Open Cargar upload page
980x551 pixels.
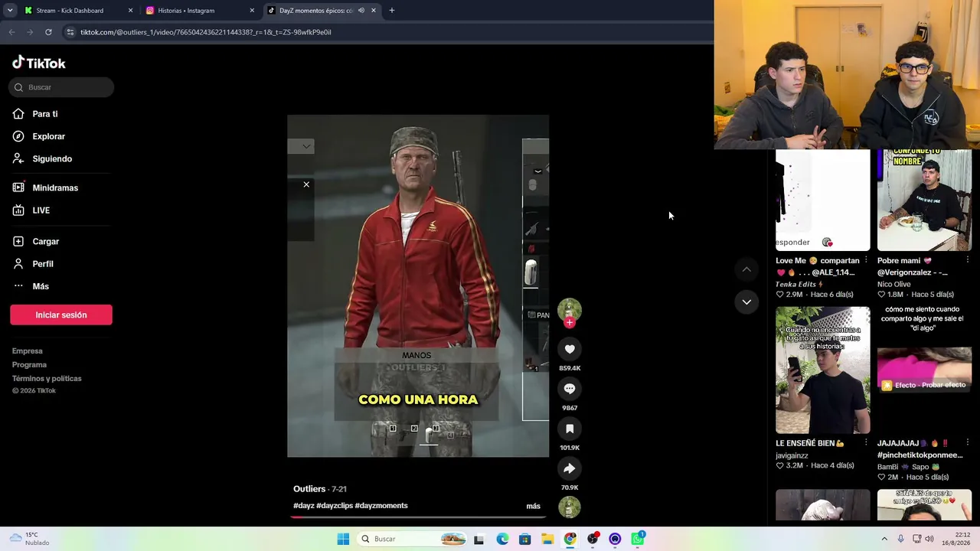click(x=46, y=241)
